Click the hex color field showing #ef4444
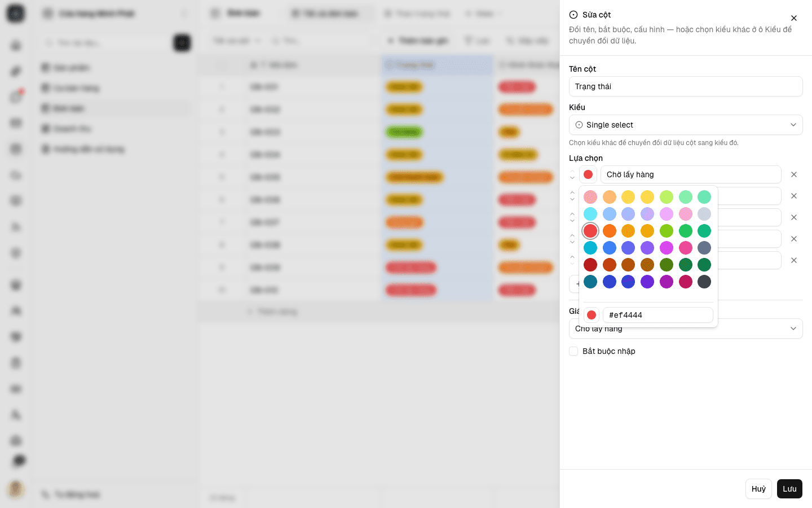Image resolution: width=812 pixels, height=508 pixels. 658,315
